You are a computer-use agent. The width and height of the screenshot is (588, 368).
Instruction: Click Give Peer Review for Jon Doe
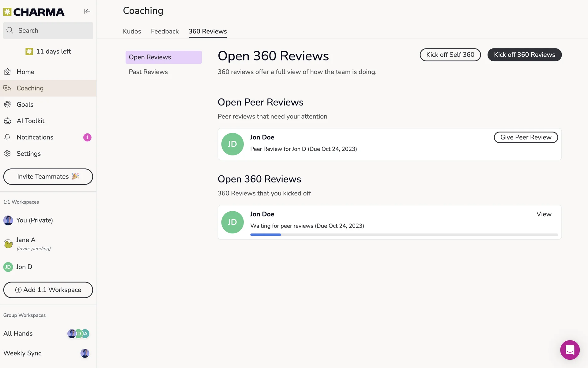coord(526,137)
